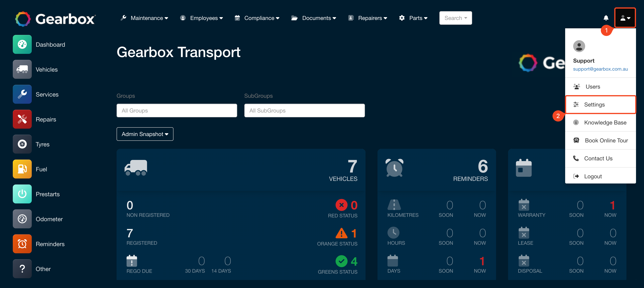Open the Odometer gauge icon in sidebar
Image resolution: width=644 pixels, height=288 pixels.
22,219
